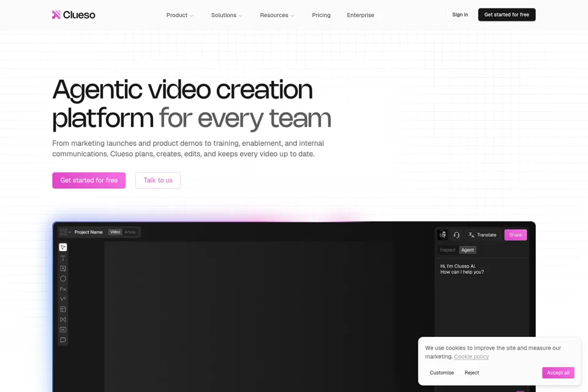The height and width of the screenshot is (392, 588).
Task: Click Accept all cookies
Action: 558,373
